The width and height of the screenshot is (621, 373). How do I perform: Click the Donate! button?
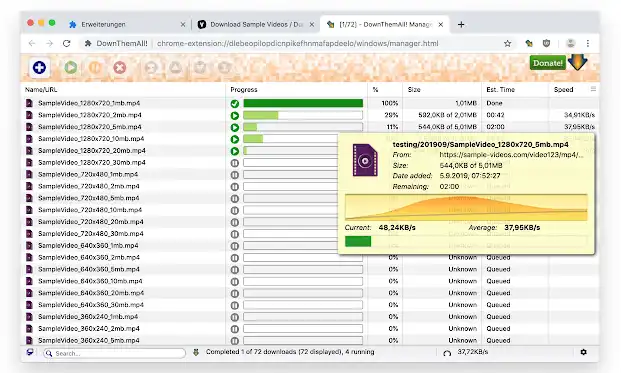pos(548,63)
